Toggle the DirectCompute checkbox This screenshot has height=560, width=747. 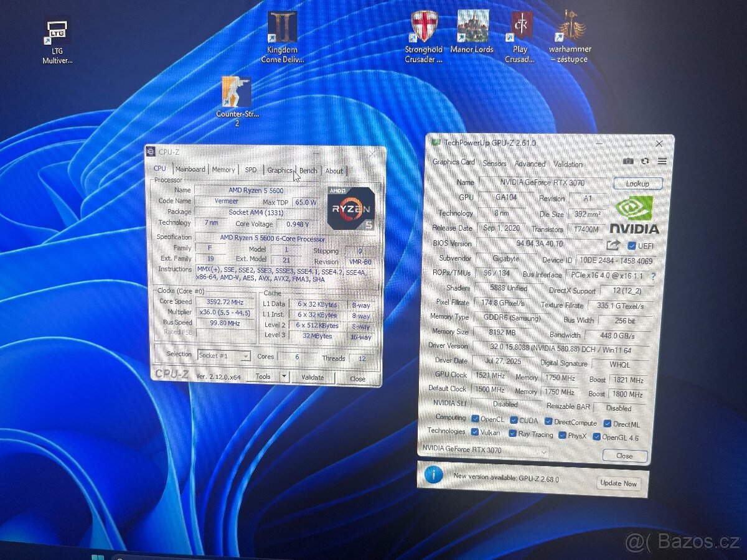pos(548,422)
